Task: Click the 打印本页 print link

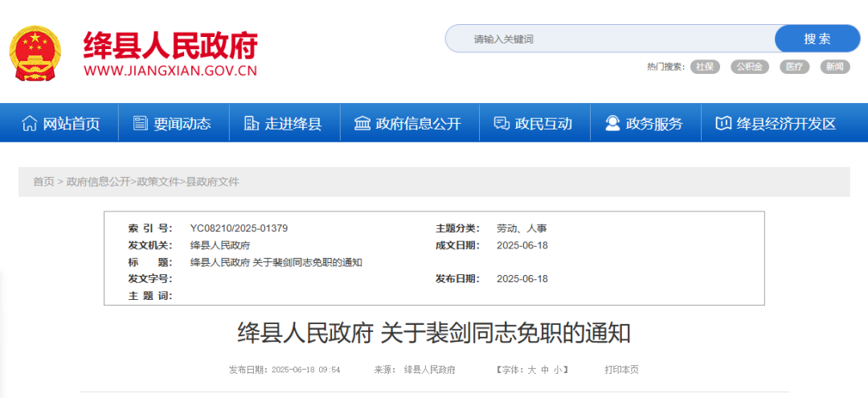Action: 621,370
